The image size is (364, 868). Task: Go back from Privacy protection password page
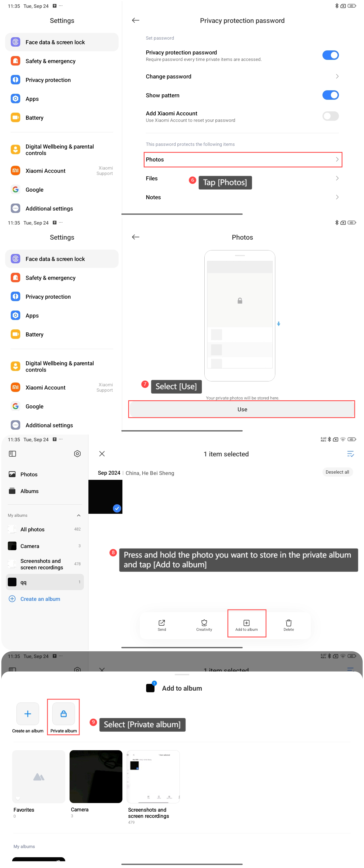[x=135, y=20]
